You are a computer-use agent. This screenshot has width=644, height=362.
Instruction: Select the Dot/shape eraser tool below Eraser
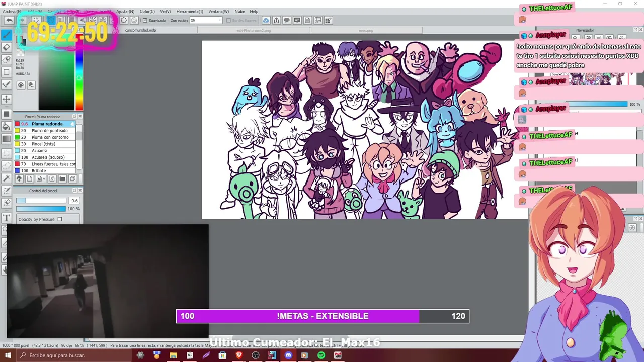pyautogui.click(x=7, y=59)
